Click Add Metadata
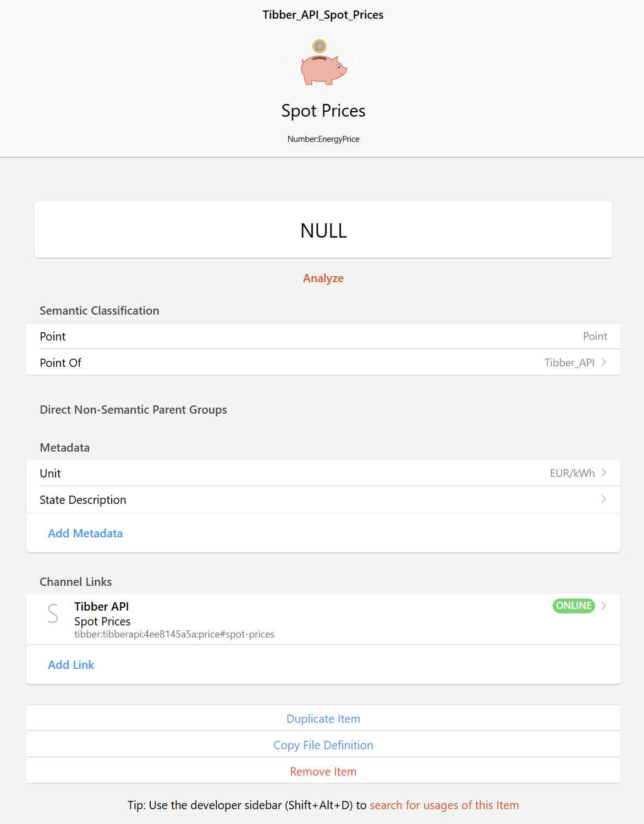The width and height of the screenshot is (644, 824). [x=85, y=534]
